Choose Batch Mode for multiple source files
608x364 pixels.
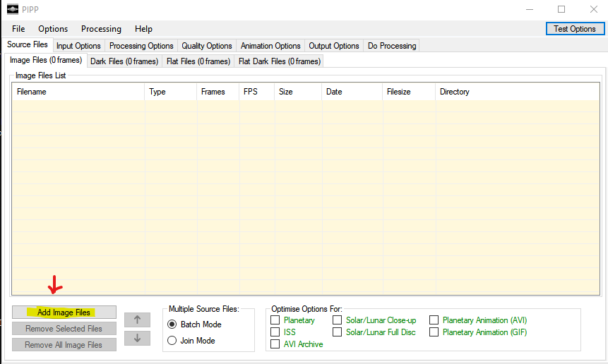click(172, 324)
